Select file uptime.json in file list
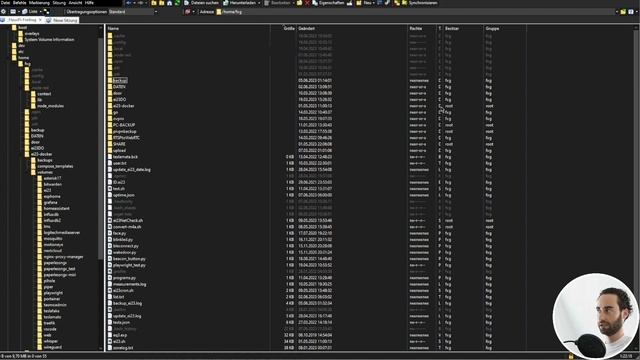This screenshot has width=640, height=360. pyautogui.click(x=124, y=195)
